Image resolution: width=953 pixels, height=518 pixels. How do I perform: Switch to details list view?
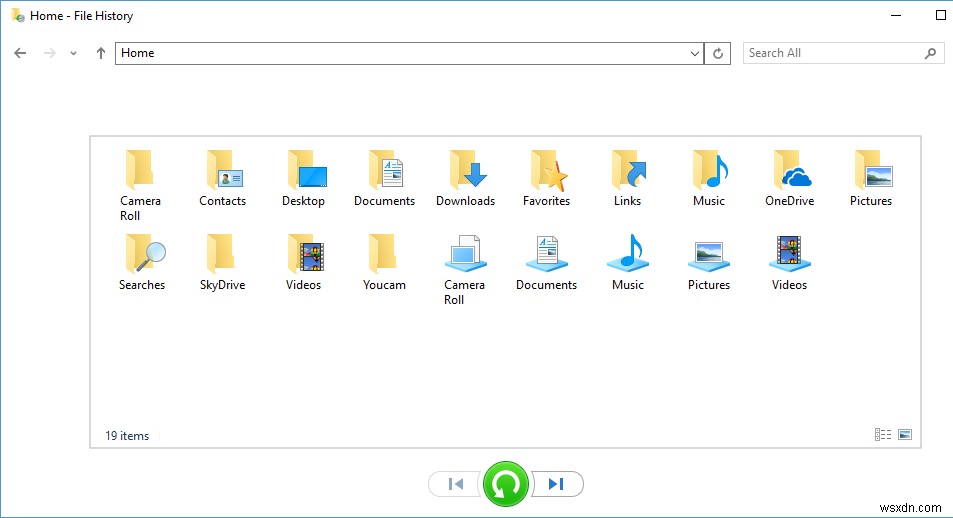coord(883,434)
